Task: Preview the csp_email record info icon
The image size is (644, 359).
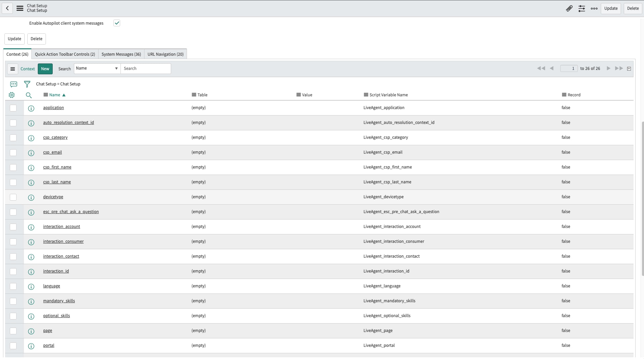Action: pyautogui.click(x=31, y=153)
